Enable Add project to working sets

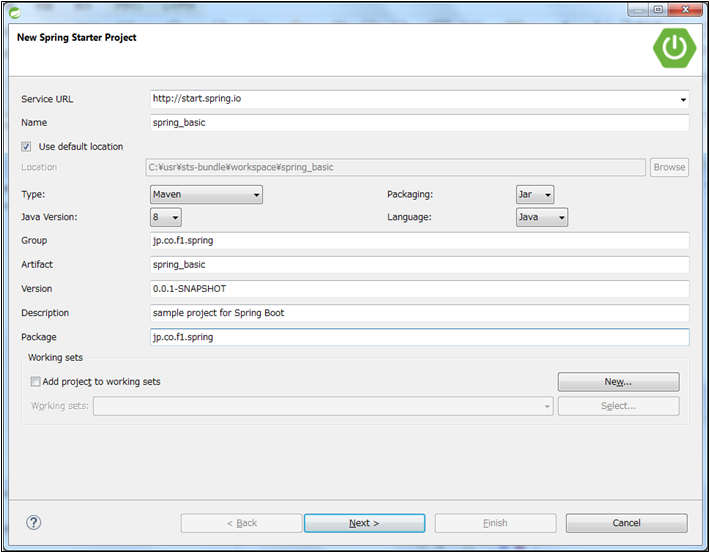(36, 381)
